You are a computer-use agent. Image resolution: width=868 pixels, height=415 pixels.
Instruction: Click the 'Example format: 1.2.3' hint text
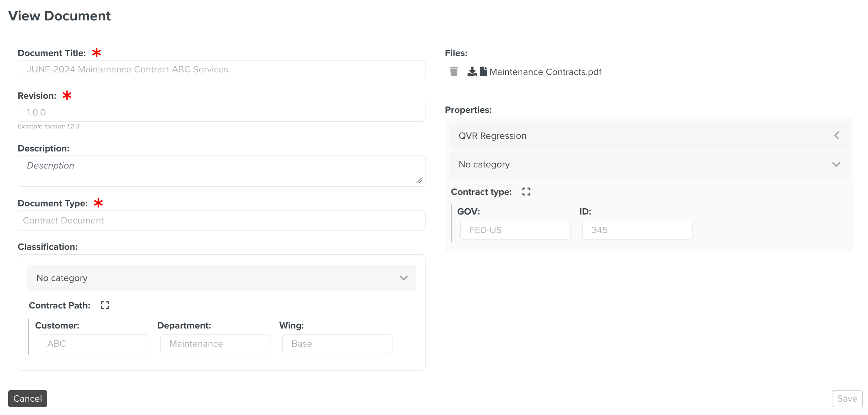[x=49, y=126]
